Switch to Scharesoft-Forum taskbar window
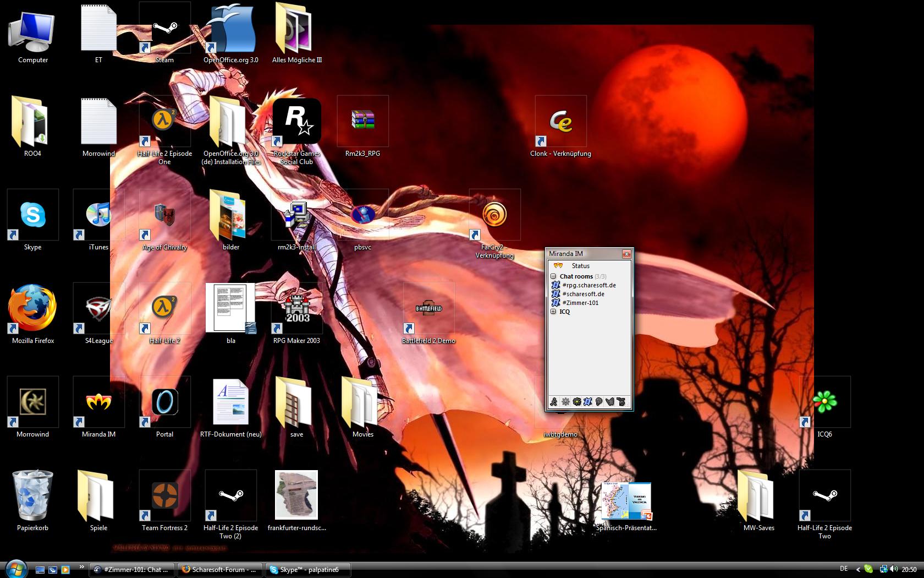 pyautogui.click(x=219, y=570)
